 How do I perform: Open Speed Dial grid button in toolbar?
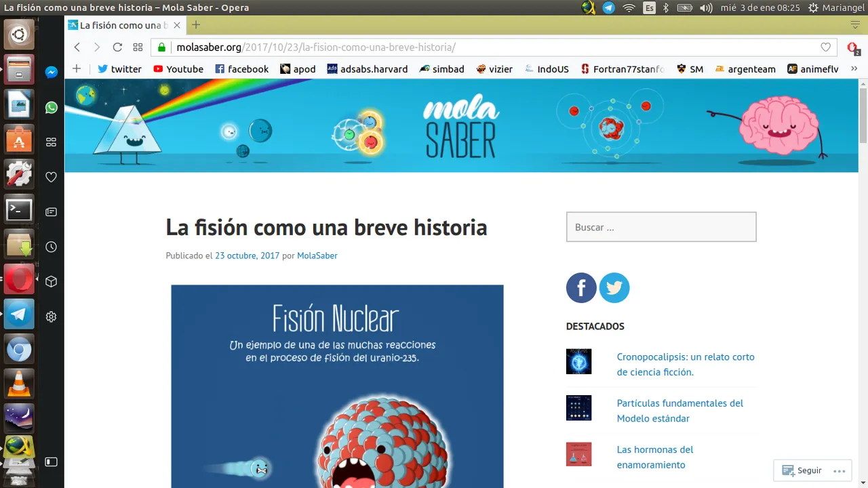click(138, 47)
